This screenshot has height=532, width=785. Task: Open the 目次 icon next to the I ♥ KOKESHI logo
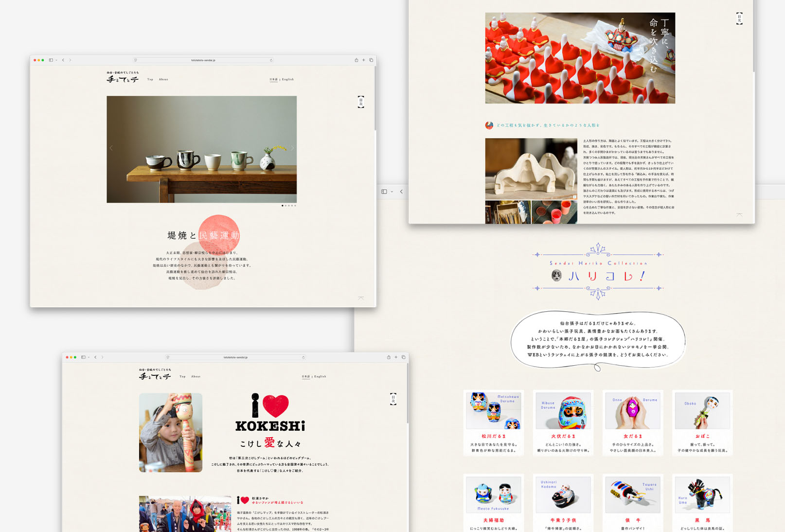[x=393, y=399]
